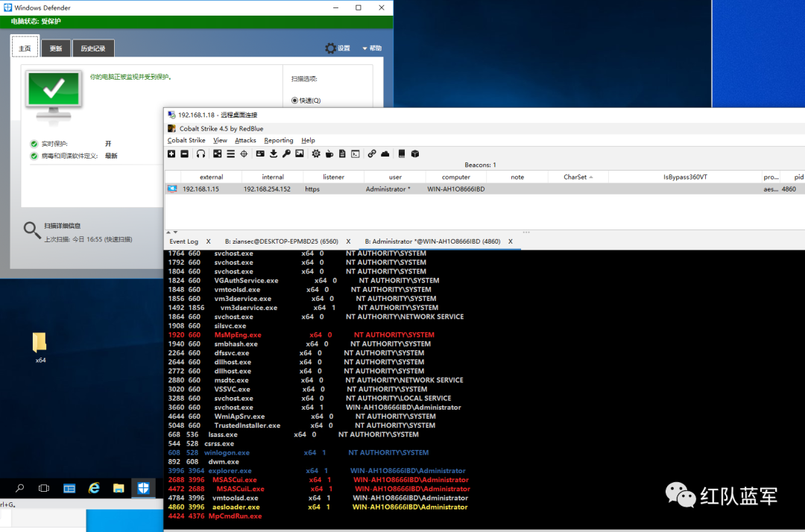Sort beacons by listener column
This screenshot has width=805, height=532.
[333, 177]
